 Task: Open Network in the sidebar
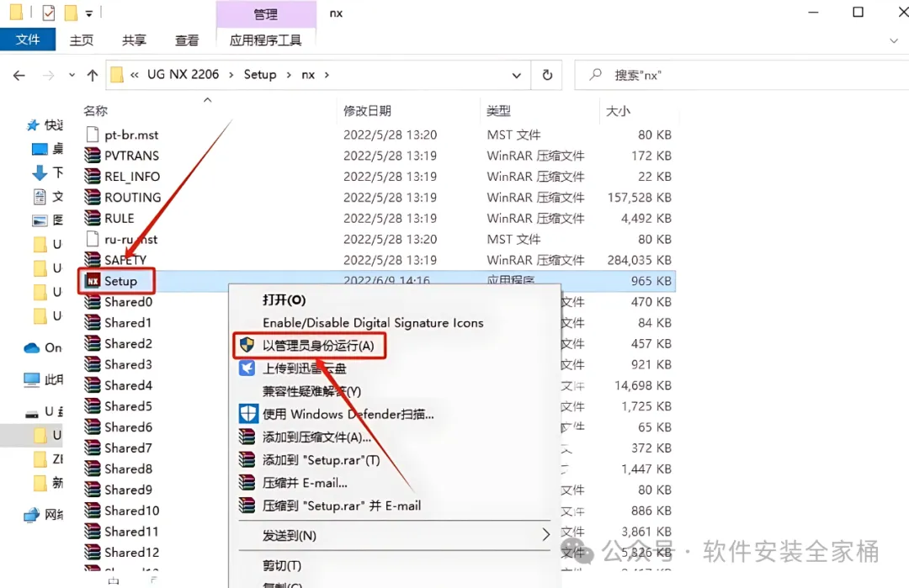click(x=44, y=515)
